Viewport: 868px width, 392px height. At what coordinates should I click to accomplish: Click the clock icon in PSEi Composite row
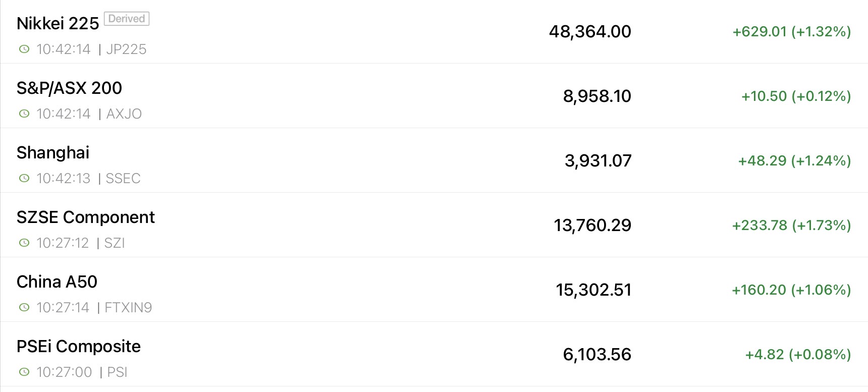[24, 372]
